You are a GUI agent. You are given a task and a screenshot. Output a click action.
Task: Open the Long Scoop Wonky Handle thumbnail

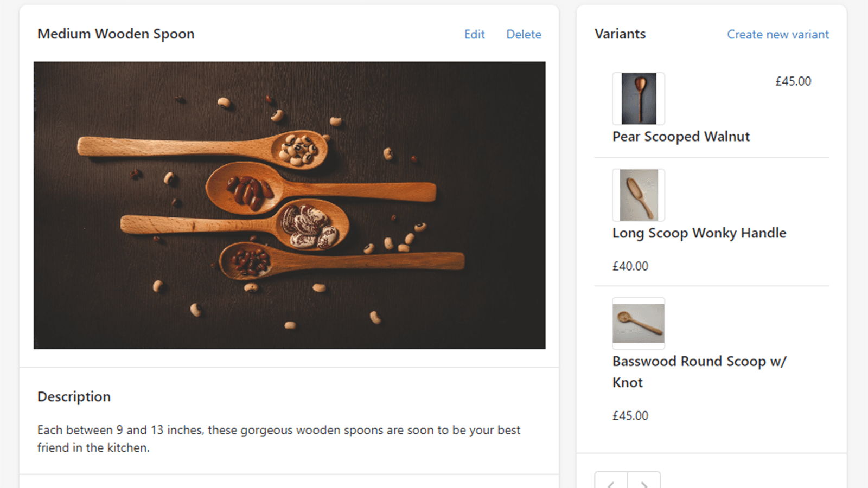click(638, 195)
